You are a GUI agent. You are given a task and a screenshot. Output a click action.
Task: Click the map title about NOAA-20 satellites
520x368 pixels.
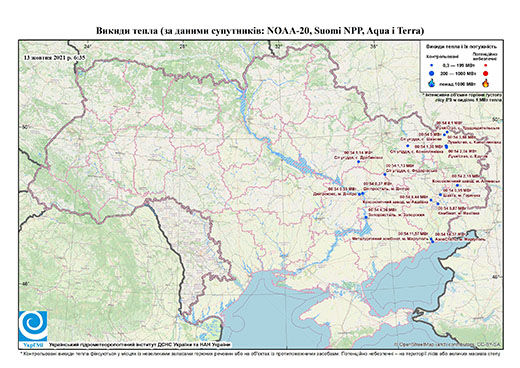260,31
